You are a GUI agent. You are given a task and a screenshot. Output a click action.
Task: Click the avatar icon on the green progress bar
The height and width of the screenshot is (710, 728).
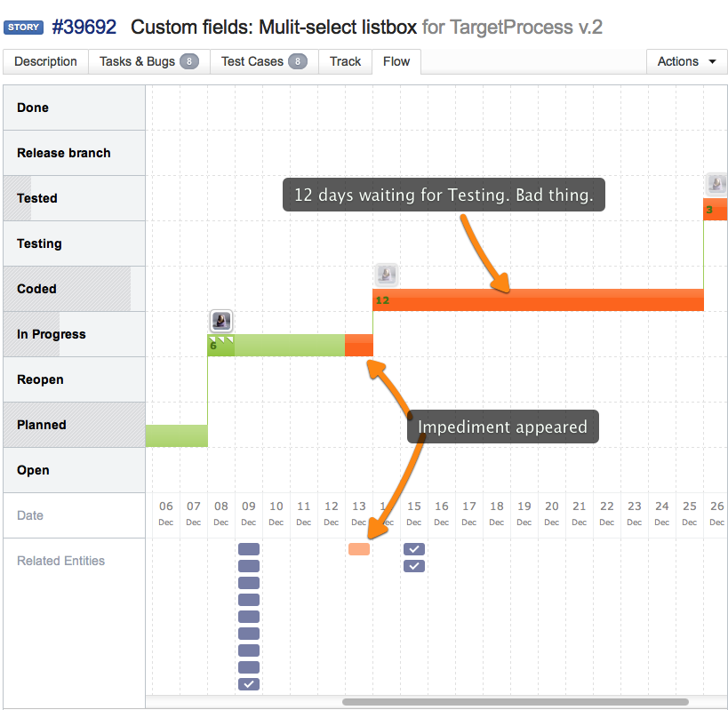click(220, 321)
